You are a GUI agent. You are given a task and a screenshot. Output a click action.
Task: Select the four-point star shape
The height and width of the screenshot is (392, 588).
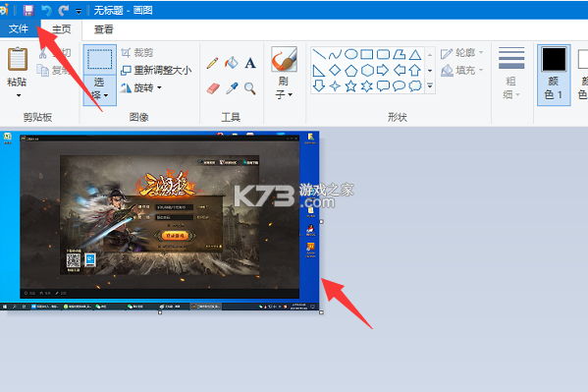[x=335, y=86]
